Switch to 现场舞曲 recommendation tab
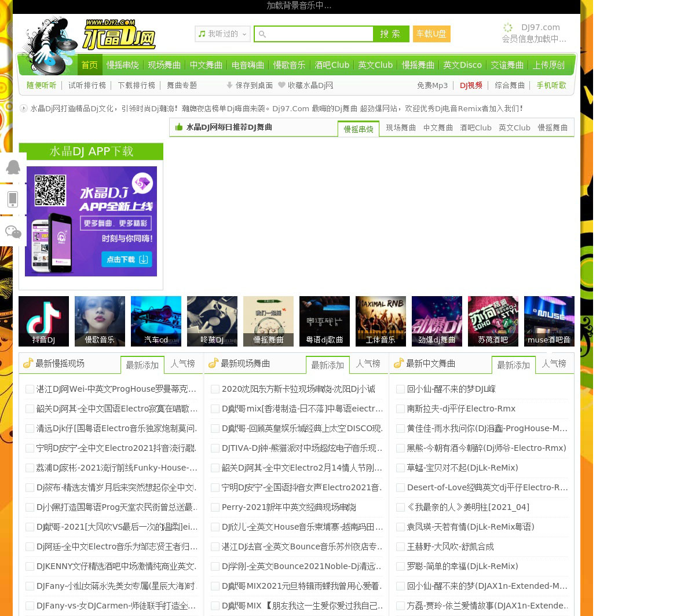 [x=401, y=127]
